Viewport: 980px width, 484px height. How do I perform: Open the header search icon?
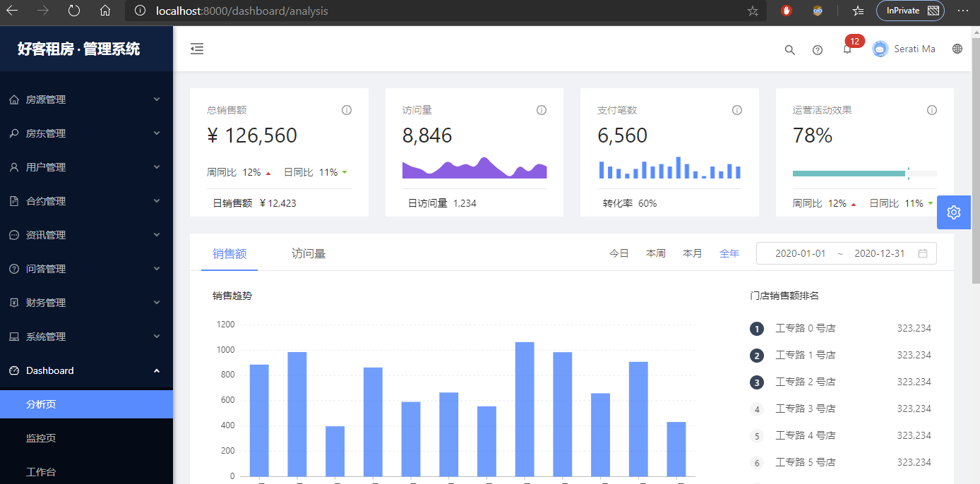pos(790,49)
